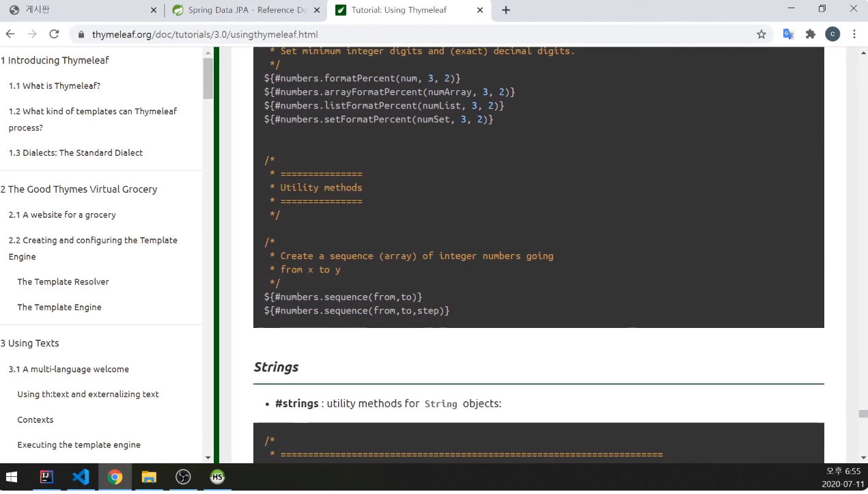Open Windows Start menu
The image size is (868, 494).
pyautogui.click(x=12, y=477)
